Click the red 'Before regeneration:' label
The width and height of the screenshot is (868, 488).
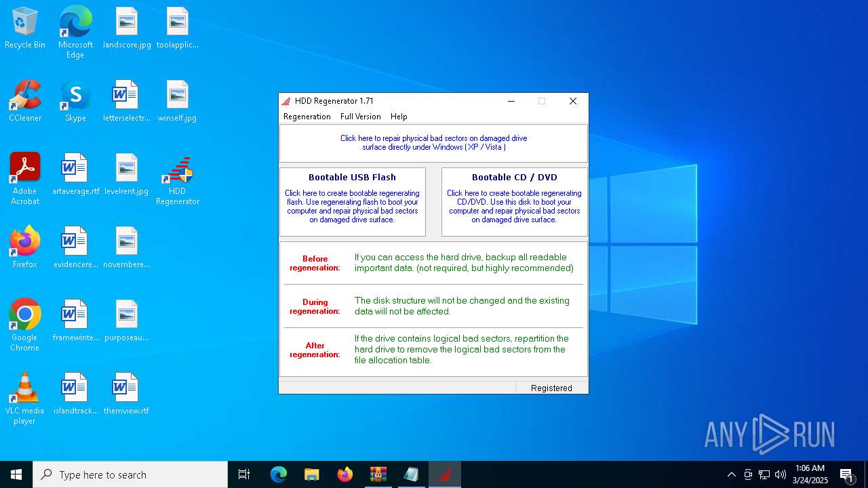pos(315,263)
